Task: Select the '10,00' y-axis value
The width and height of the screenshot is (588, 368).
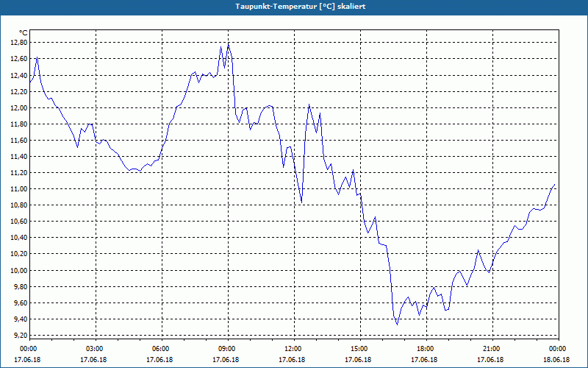Action: pos(20,270)
